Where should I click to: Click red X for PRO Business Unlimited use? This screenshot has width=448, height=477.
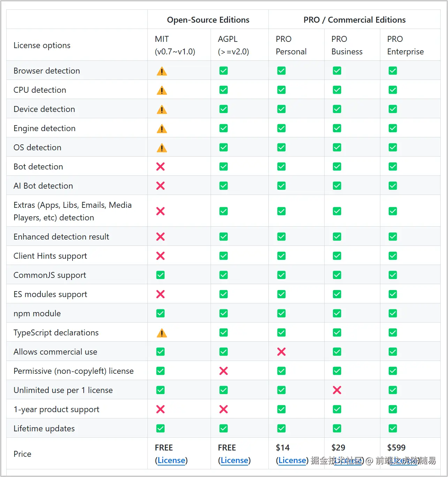pyautogui.click(x=337, y=390)
